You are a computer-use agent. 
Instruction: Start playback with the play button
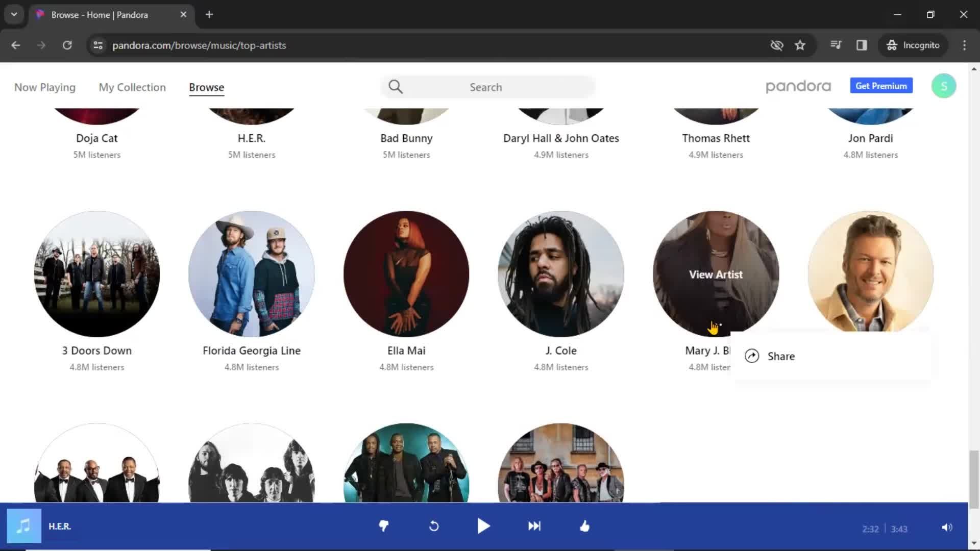[x=483, y=526]
